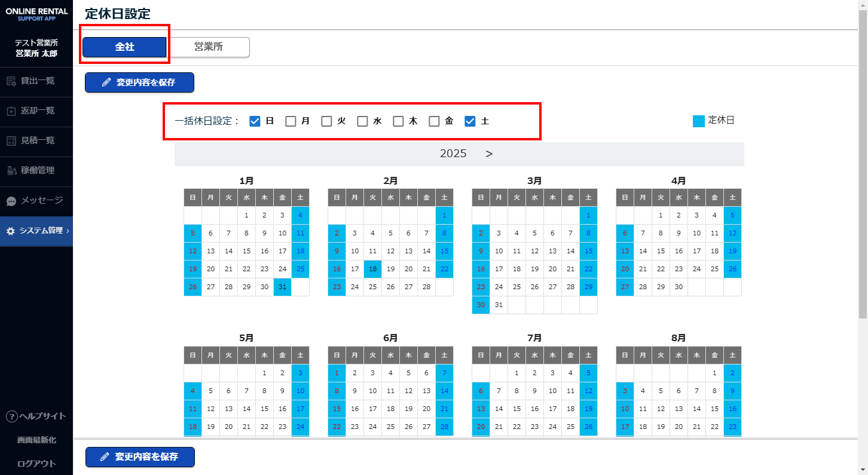Go to next year with > arrow

(489, 154)
